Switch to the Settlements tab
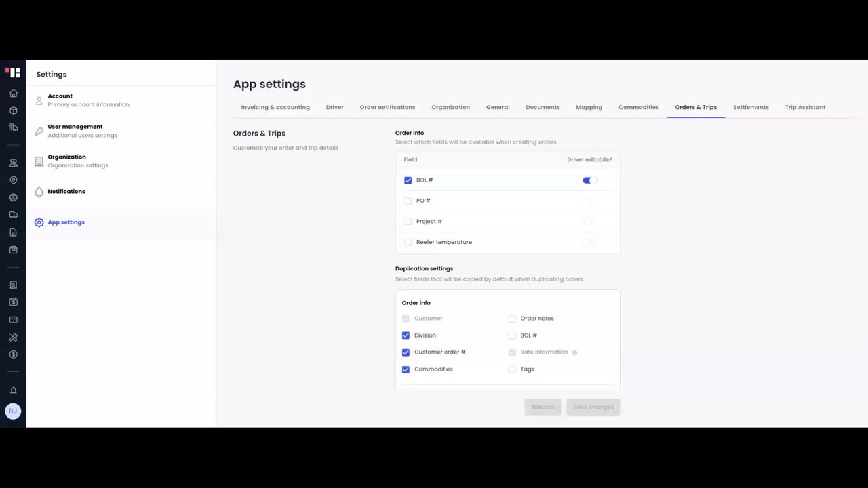Screen dimensions: 868x488 tap(751, 107)
